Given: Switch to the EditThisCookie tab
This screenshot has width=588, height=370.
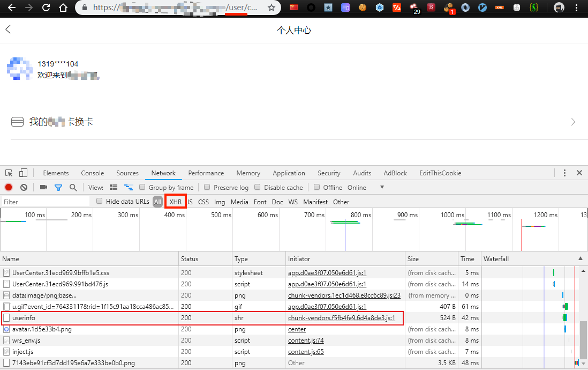Looking at the screenshot, I should coord(440,173).
